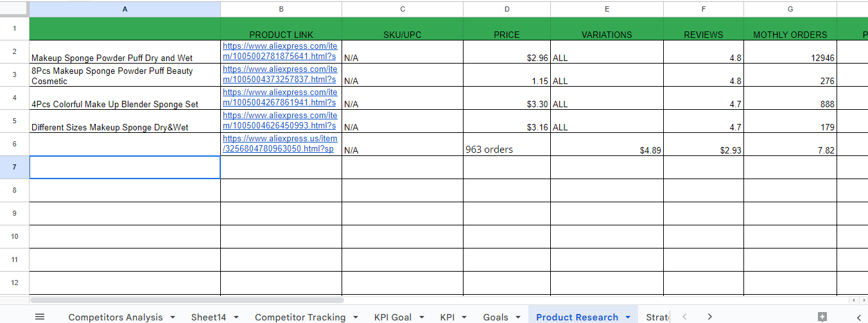Open Competitors Analysis tab dropdown arrow
The width and height of the screenshot is (868, 323).
[x=173, y=317]
